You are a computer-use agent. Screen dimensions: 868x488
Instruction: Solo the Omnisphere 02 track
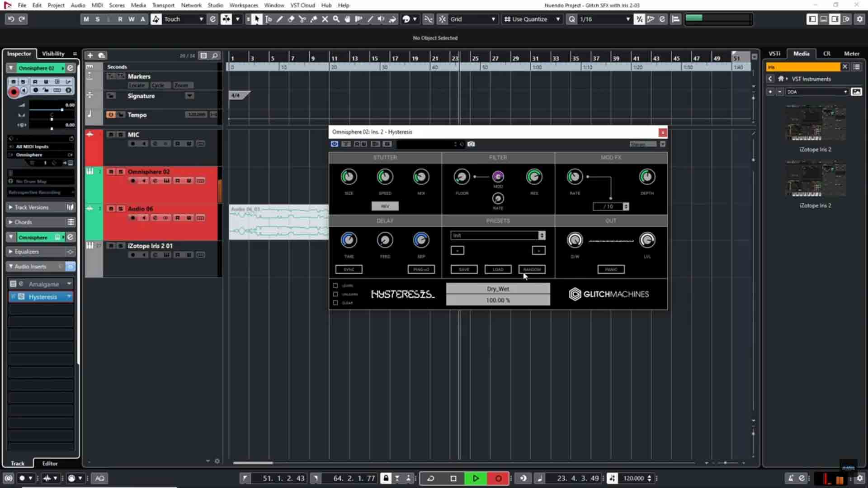pos(121,172)
